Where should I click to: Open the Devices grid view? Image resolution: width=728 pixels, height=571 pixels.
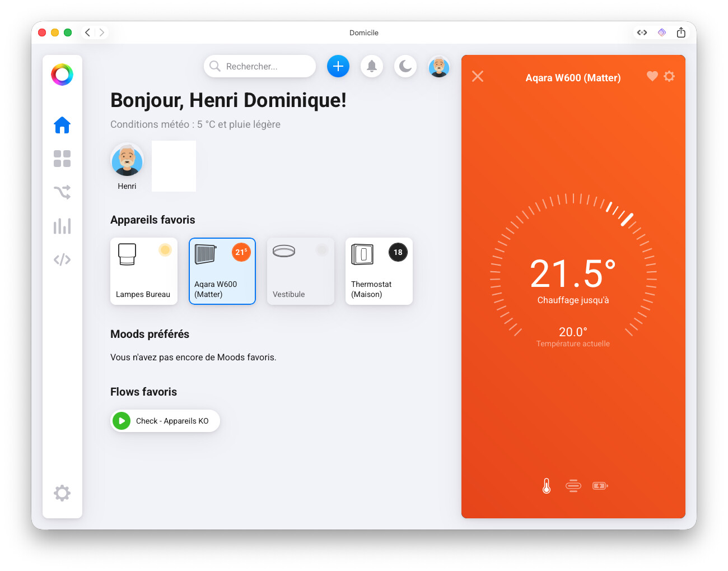point(62,159)
